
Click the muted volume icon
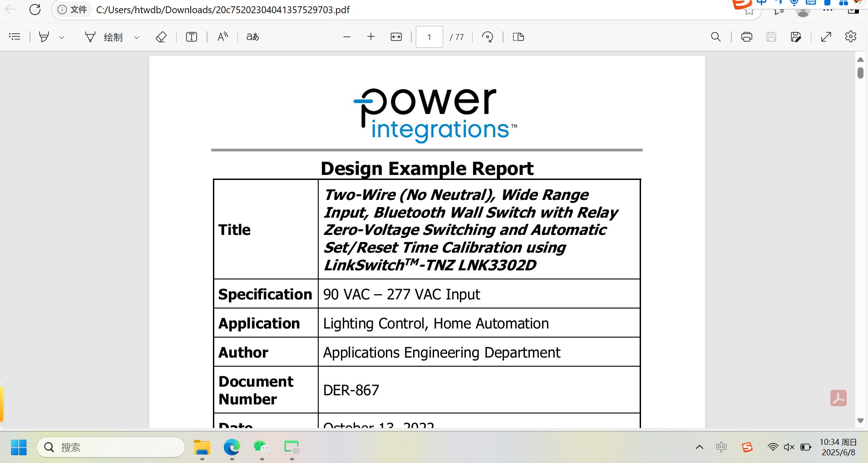(789, 447)
